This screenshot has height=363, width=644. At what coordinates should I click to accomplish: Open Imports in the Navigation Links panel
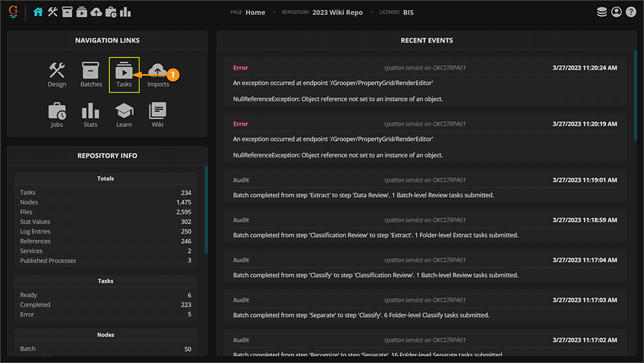click(x=158, y=74)
